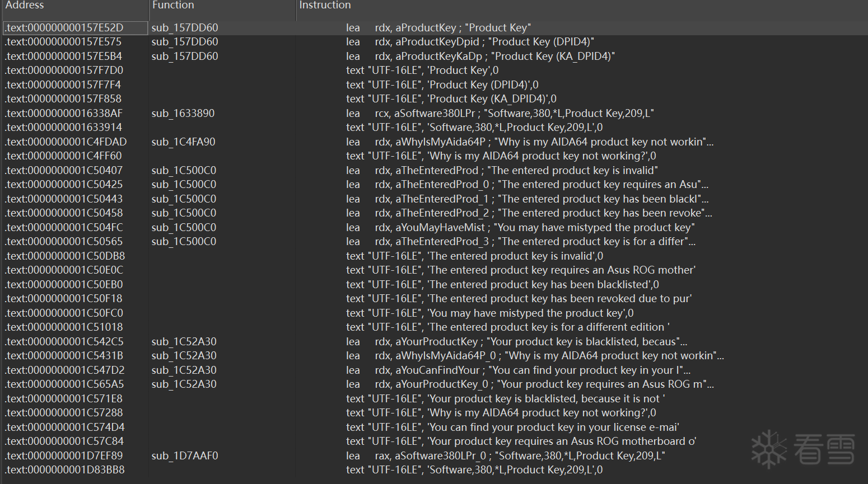Select the sub_1C4FA90 function entry
Viewport: 868px width, 484px height.
pyautogui.click(x=183, y=142)
